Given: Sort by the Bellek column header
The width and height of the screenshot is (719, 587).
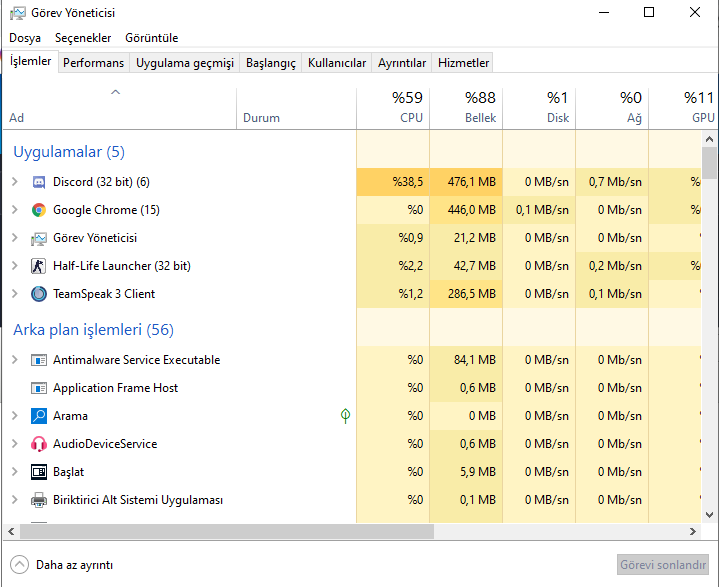Looking at the screenshot, I should pos(466,109).
